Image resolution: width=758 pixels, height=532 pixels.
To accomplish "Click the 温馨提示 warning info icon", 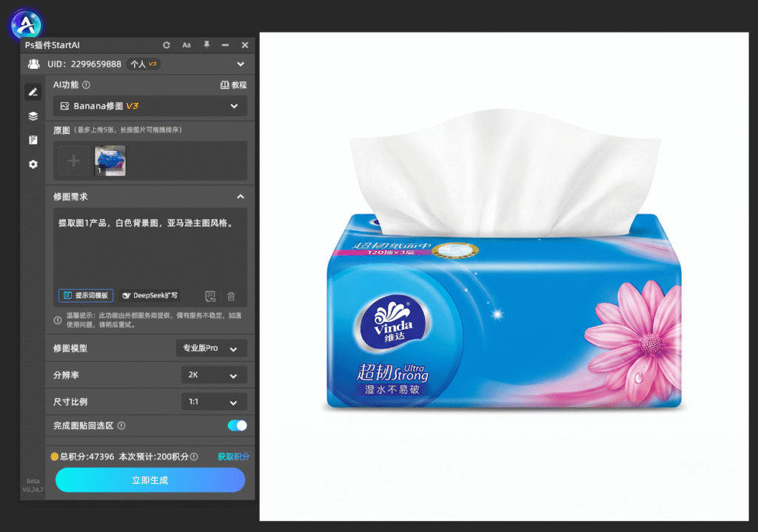I will (58, 320).
